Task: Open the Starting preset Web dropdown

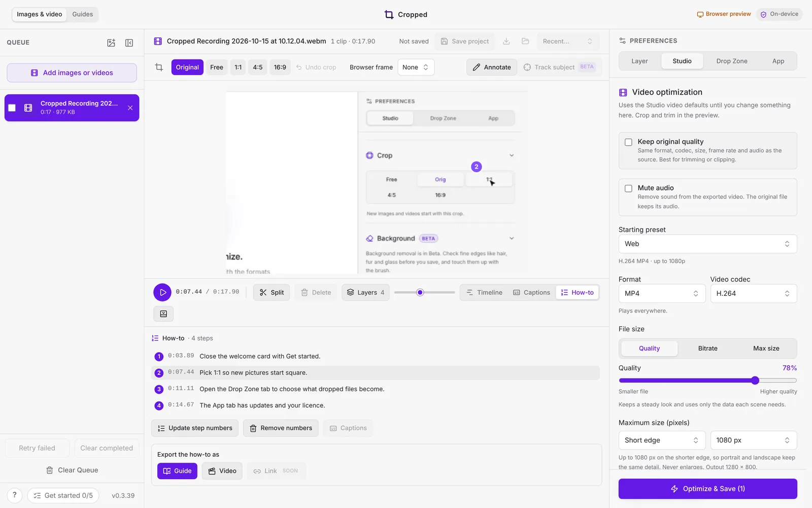Action: click(707, 244)
